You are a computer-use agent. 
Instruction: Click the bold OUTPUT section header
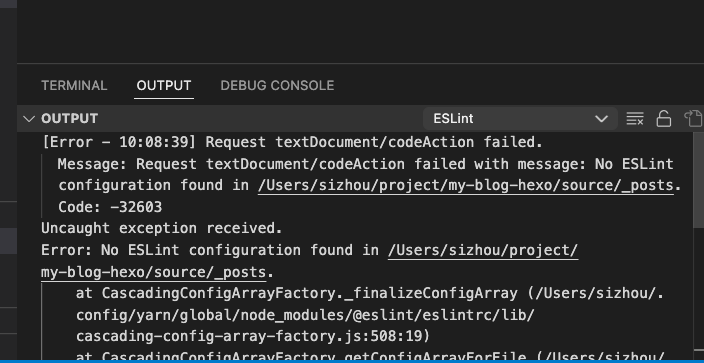tap(70, 119)
